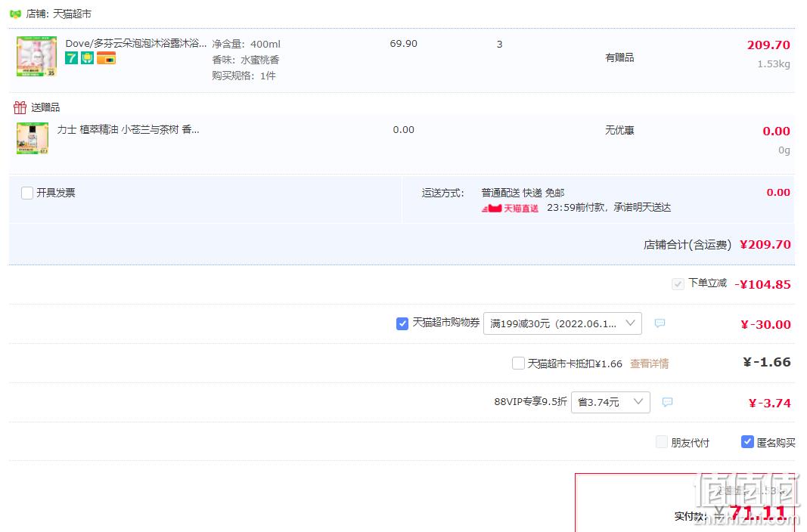Click the gift weight 0g
The width and height of the screenshot is (807, 532).
click(x=784, y=150)
